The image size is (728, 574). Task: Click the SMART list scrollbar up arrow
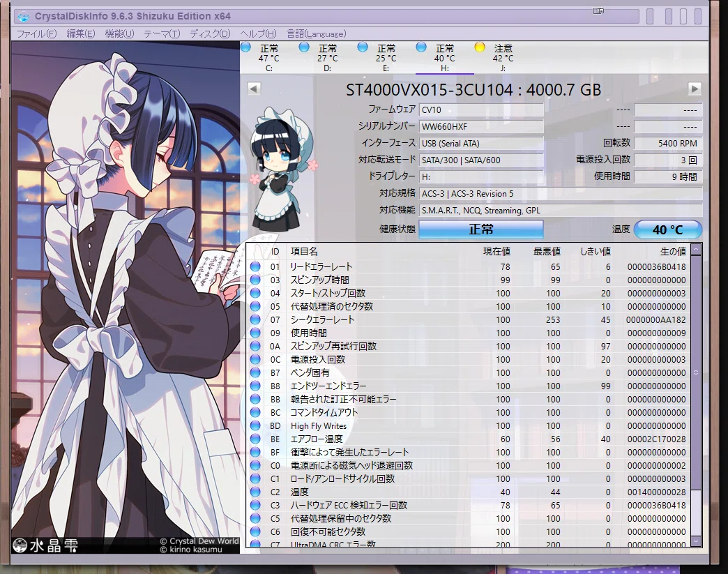(695, 250)
